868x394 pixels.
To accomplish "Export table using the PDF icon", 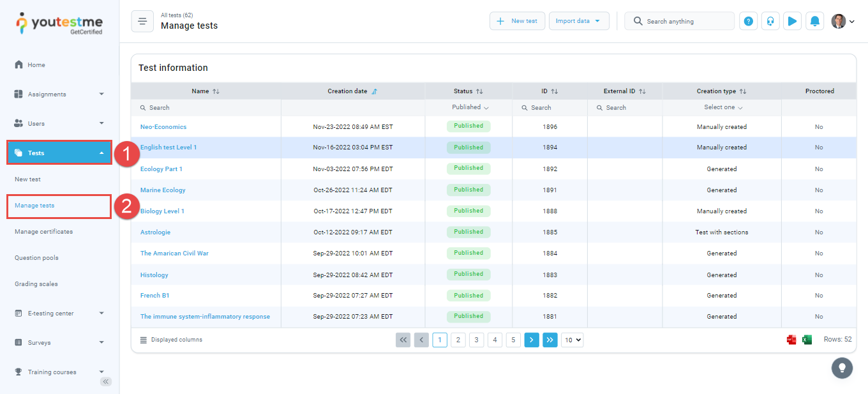I will pos(791,340).
